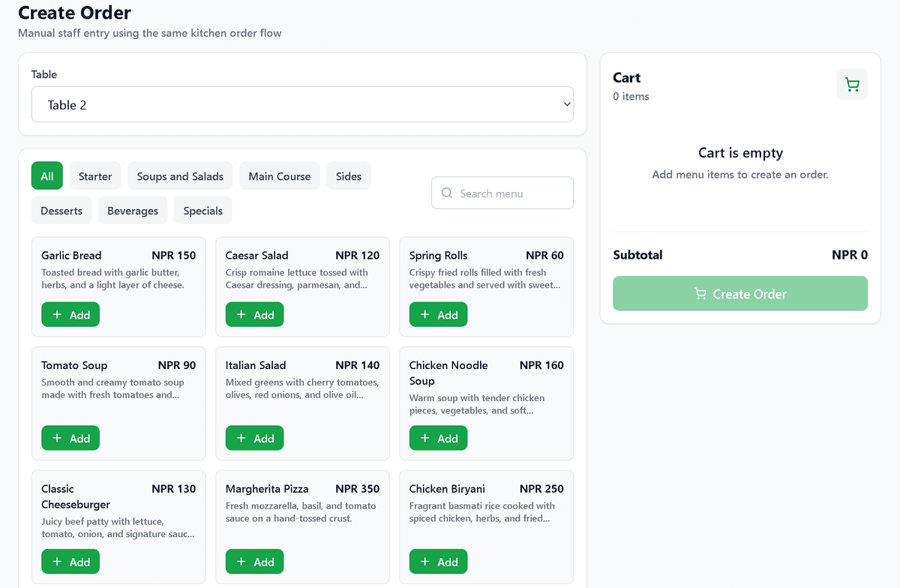Viewport: 900px width, 588px height.
Task: Click the Italian Salad item title
Action: pos(256,365)
